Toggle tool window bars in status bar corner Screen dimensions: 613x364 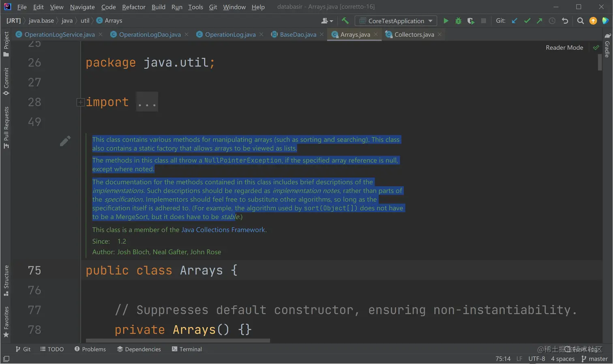click(x=6, y=359)
